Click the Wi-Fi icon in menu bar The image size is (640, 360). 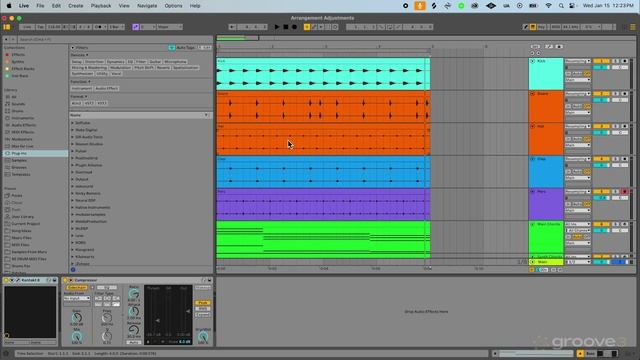549,6
